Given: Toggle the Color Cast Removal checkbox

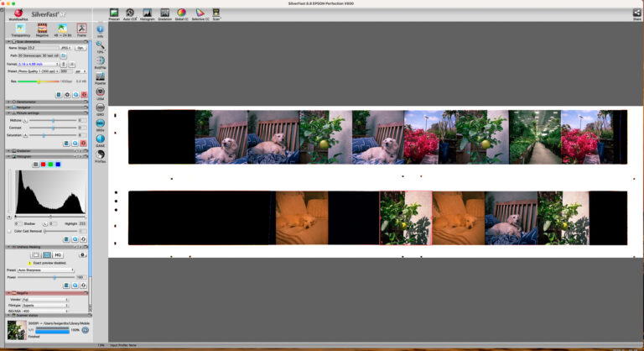Looking at the screenshot, I should click(x=10, y=231).
